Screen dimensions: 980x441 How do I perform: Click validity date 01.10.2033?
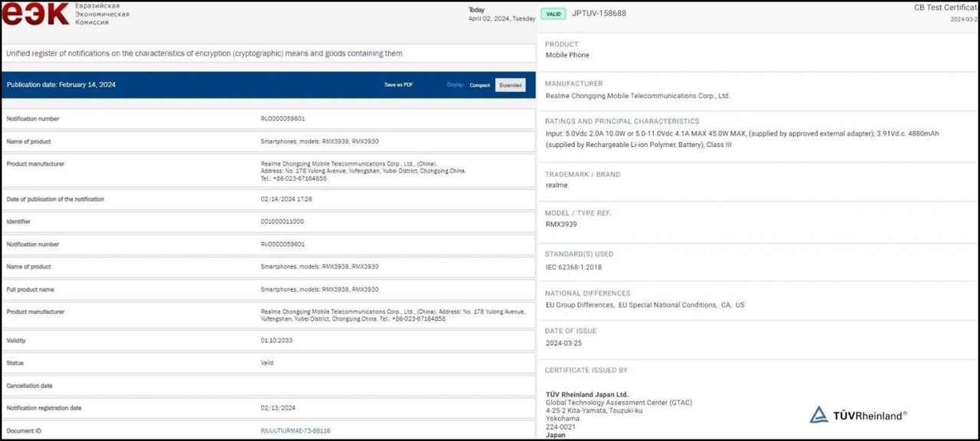[x=276, y=341]
